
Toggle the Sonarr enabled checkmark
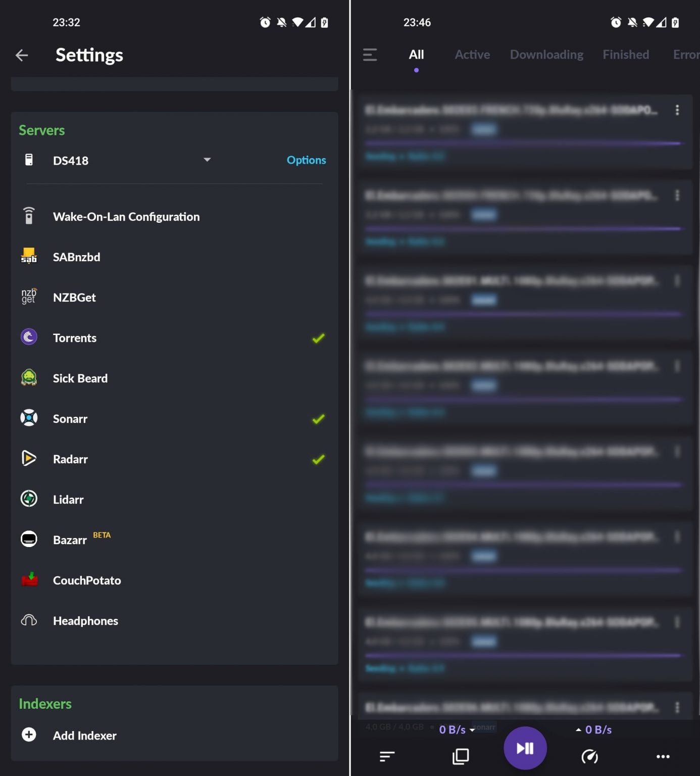318,419
